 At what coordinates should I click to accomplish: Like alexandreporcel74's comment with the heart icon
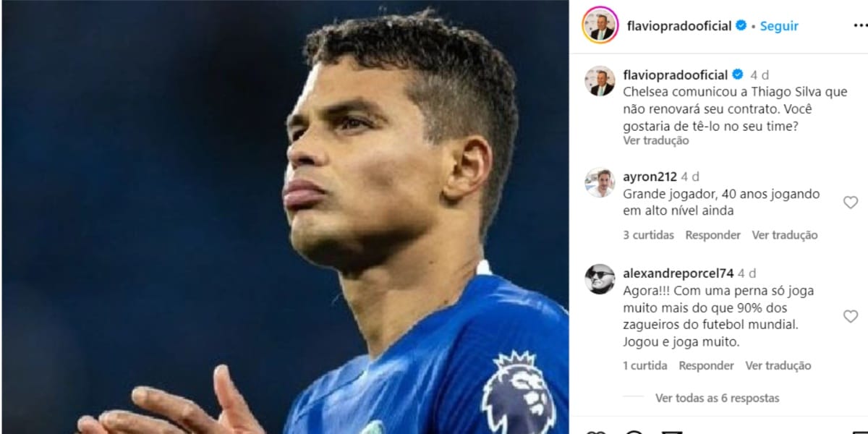[x=851, y=316]
